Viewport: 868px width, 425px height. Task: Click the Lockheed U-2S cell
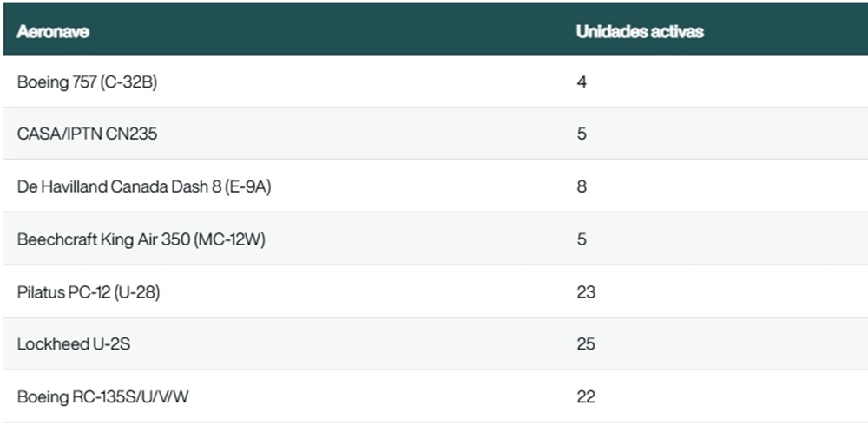click(x=74, y=344)
